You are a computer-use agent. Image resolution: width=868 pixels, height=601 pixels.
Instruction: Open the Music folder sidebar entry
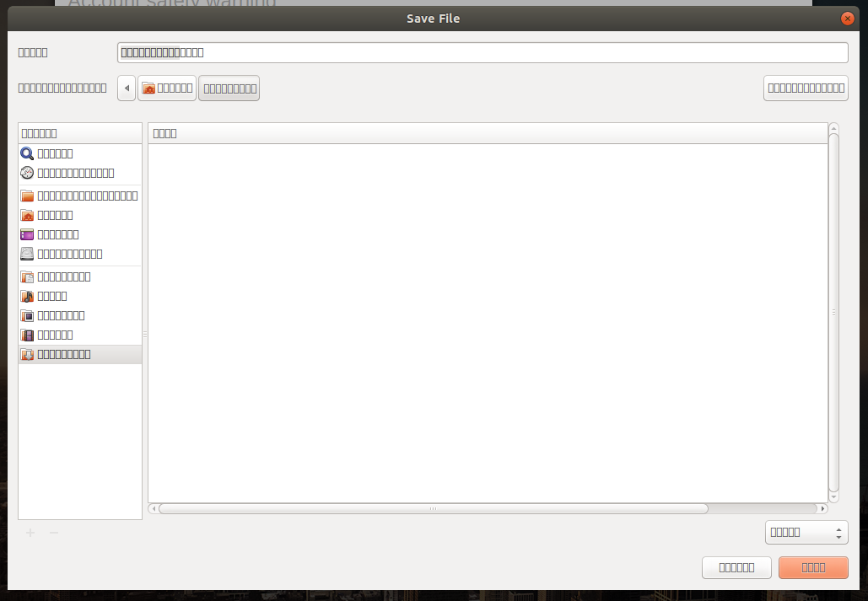click(79, 296)
